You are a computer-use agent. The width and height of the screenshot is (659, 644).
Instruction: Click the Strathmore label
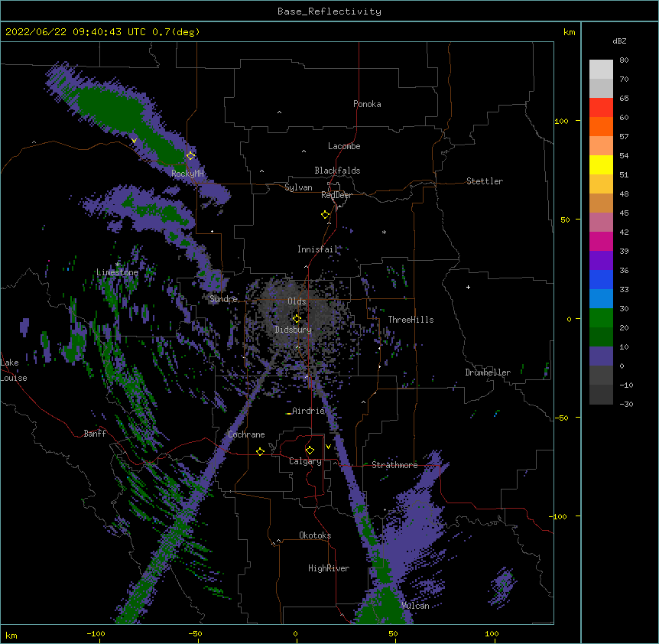(x=394, y=465)
